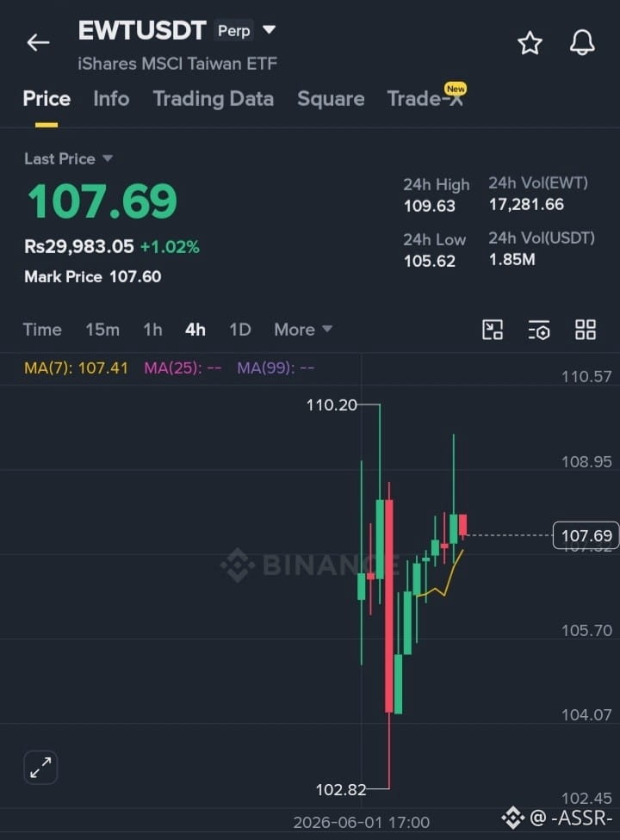Expand the EWTUSDT Perp pair selector arrow
The height and width of the screenshot is (840, 620).
pos(269,29)
